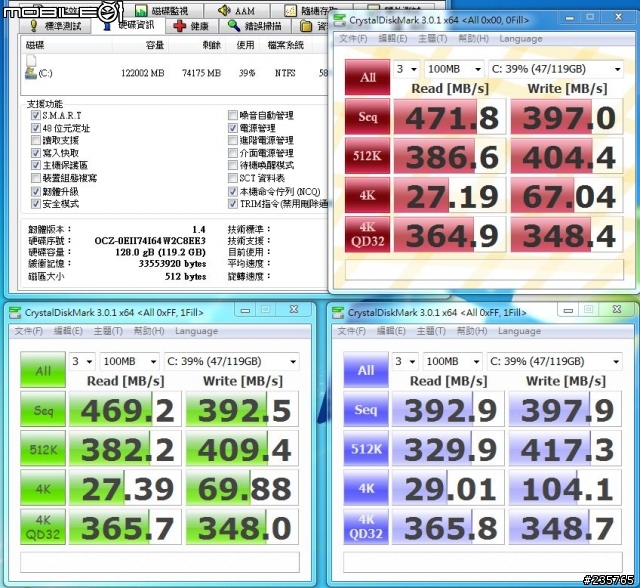Click the red cross health icon
The image size is (640, 588).
(x=180, y=26)
